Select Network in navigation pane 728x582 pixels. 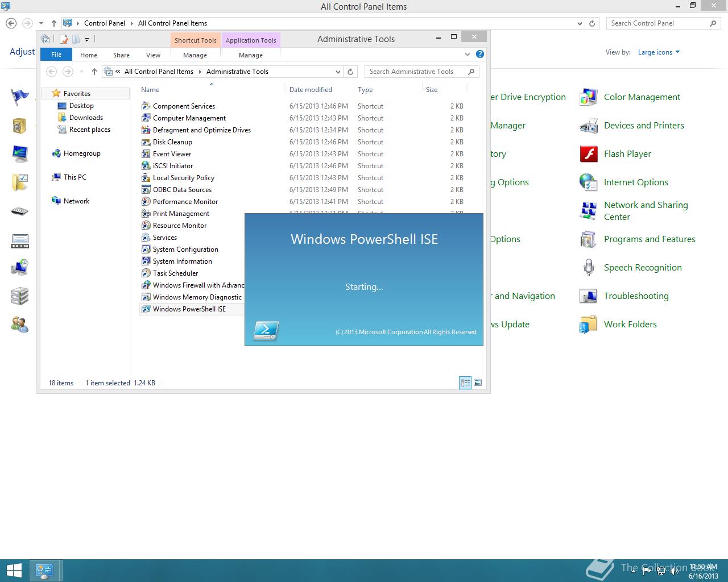[x=76, y=201]
